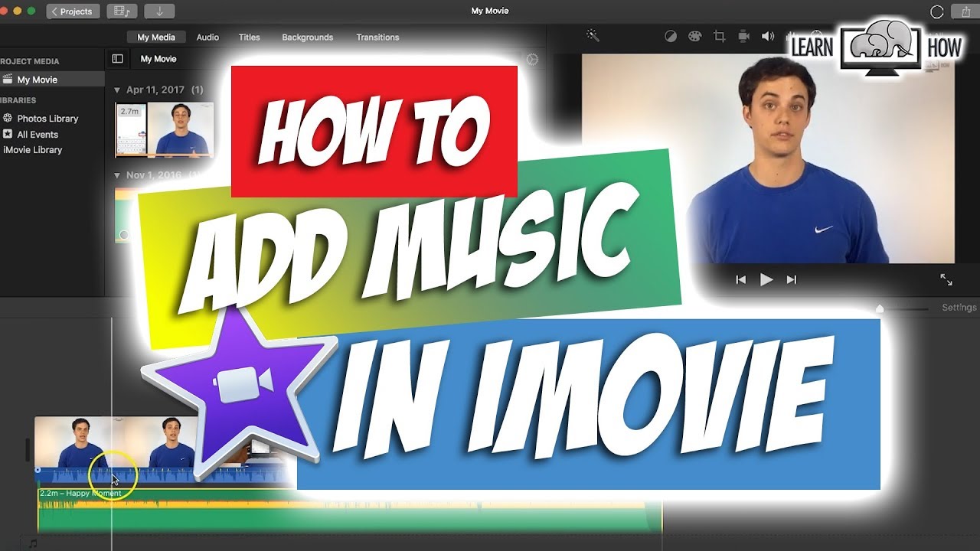Click the music note icon below timeline
980x551 pixels.
(x=33, y=543)
